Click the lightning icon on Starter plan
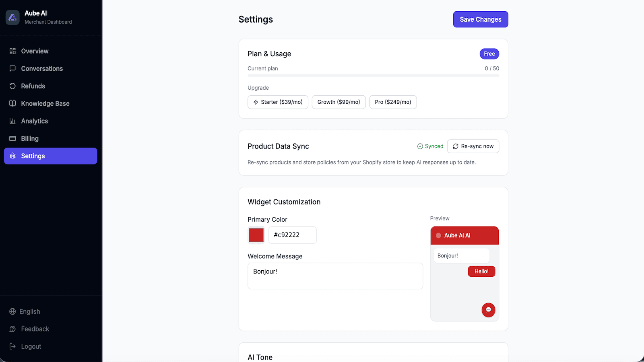This screenshot has width=644, height=362. (x=256, y=102)
